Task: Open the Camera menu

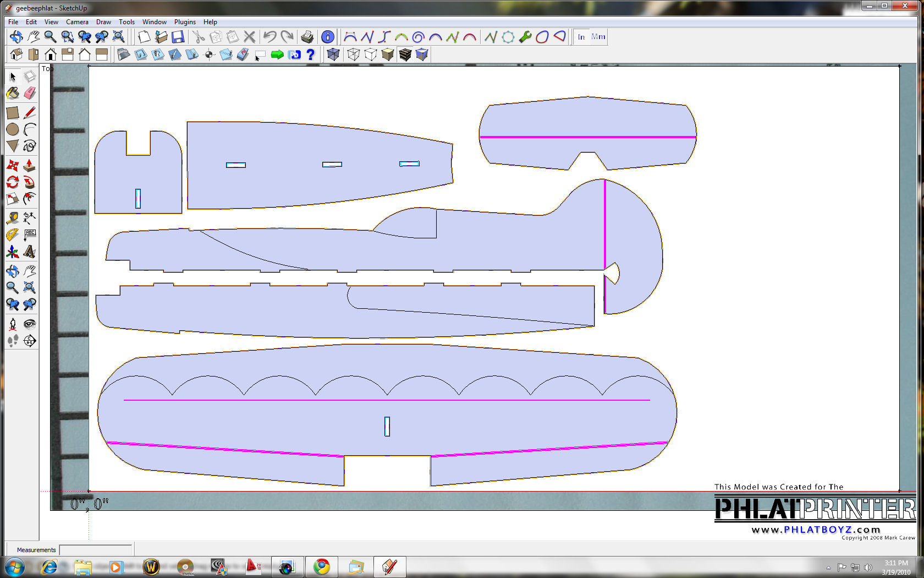Action: pos(77,22)
